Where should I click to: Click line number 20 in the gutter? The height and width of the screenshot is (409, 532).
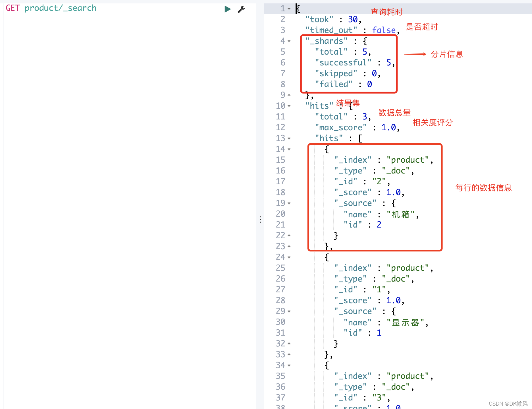(x=280, y=214)
